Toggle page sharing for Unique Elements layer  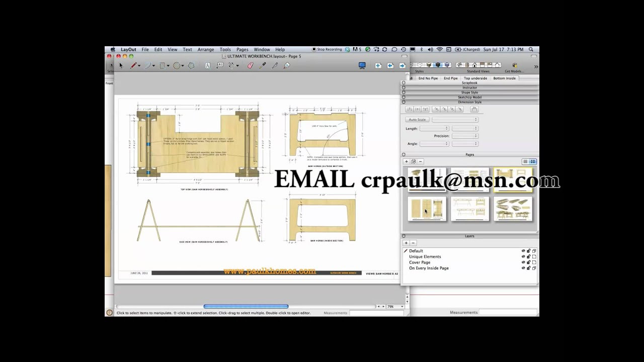[534, 256]
